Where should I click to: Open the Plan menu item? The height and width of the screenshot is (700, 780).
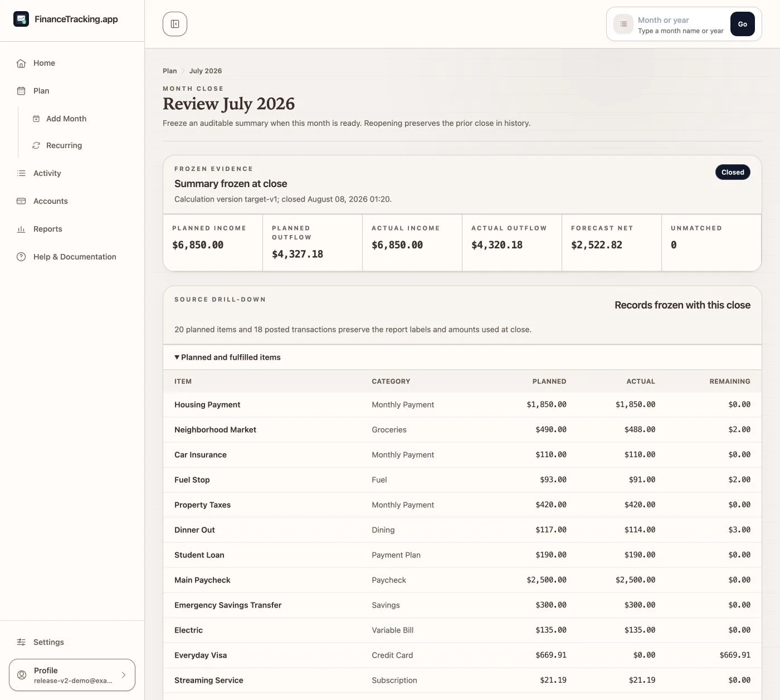[72, 91]
